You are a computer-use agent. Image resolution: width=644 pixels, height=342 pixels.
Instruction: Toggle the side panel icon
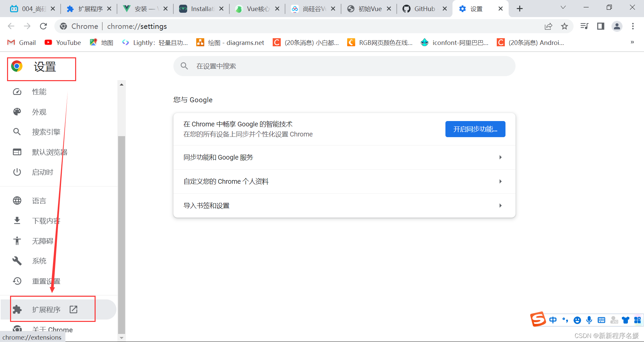601,26
